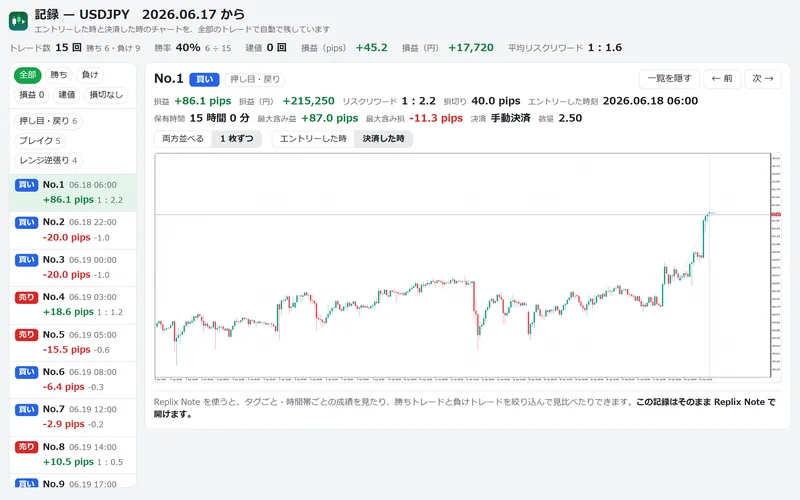The height and width of the screenshot is (500, 800).
Task: Click the bold Replix Note link text
Action: tap(464, 408)
